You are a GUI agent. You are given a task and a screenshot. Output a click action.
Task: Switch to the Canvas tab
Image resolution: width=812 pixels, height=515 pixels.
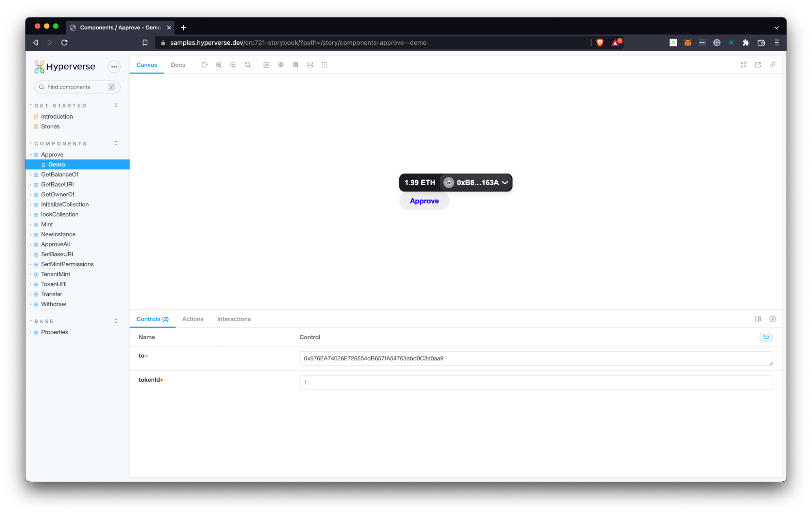coord(147,65)
